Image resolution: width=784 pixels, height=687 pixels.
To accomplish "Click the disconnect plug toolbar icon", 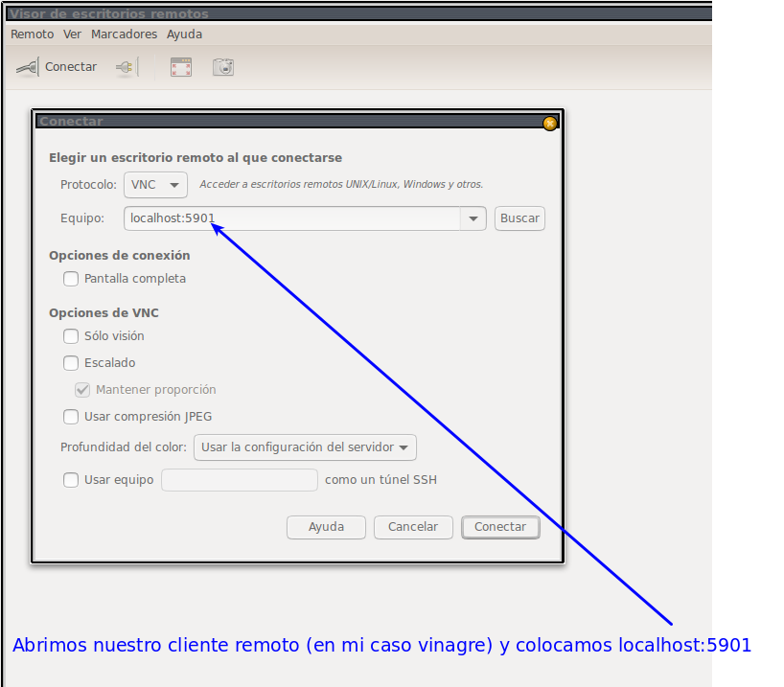I will [x=126, y=67].
